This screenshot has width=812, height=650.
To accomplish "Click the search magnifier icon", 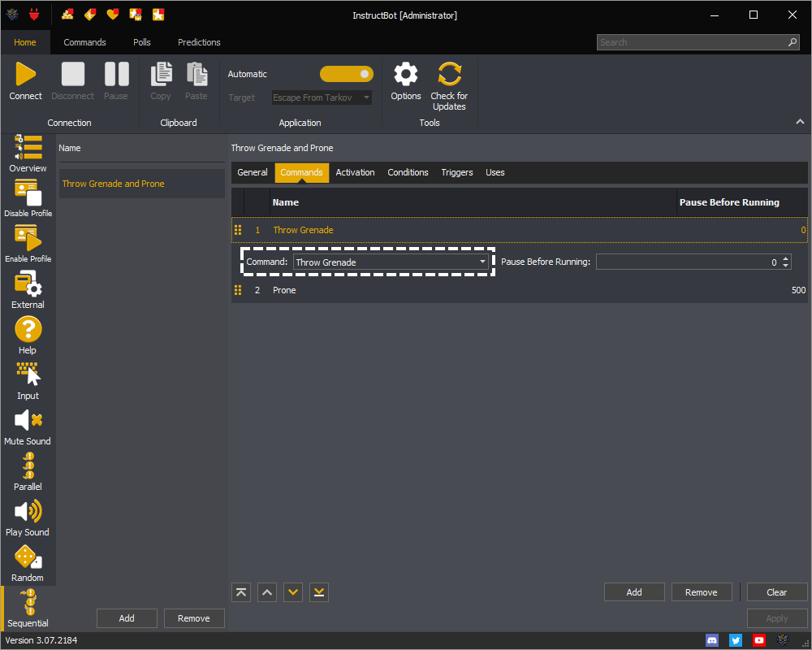I will pyautogui.click(x=793, y=42).
